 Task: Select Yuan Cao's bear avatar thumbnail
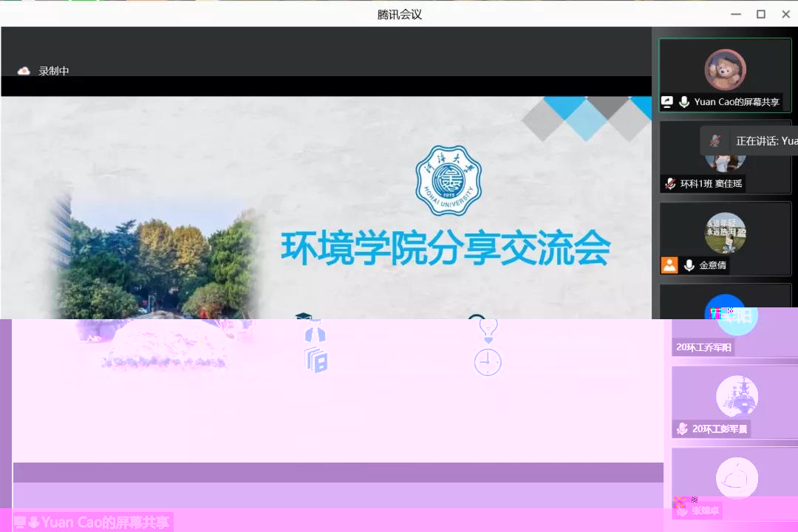point(725,69)
